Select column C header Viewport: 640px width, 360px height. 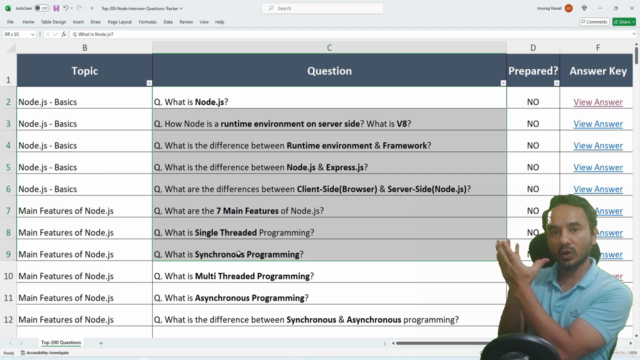pyautogui.click(x=329, y=48)
